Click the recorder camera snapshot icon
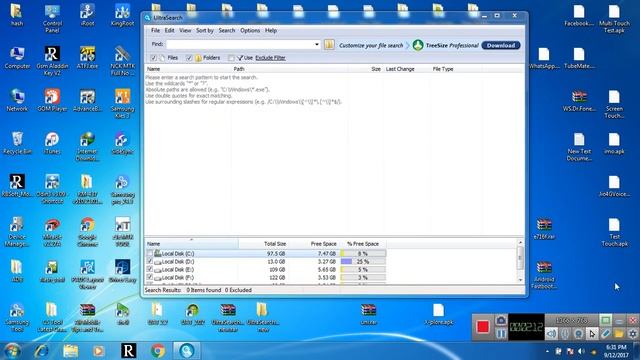This screenshot has width=640, height=360. [x=501, y=320]
